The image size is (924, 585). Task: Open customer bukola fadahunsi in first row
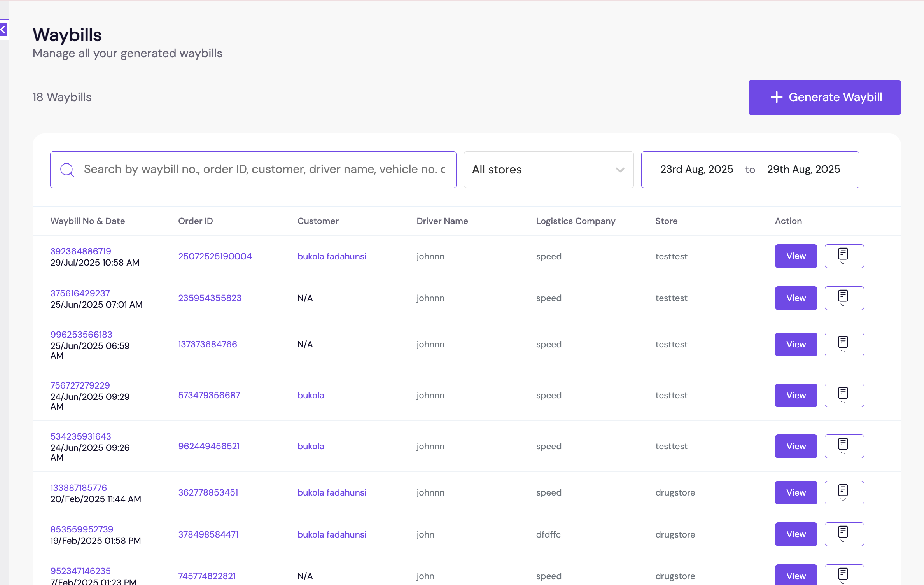pos(332,256)
